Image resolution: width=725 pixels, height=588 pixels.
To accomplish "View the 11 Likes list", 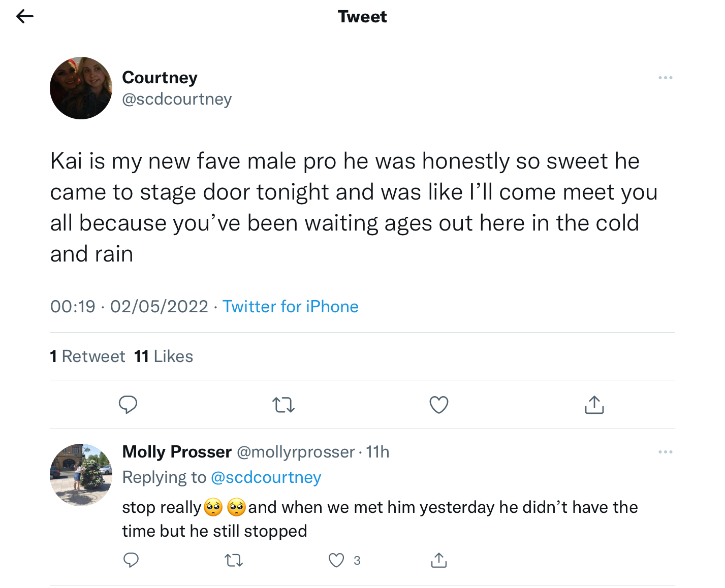I will pyautogui.click(x=164, y=356).
